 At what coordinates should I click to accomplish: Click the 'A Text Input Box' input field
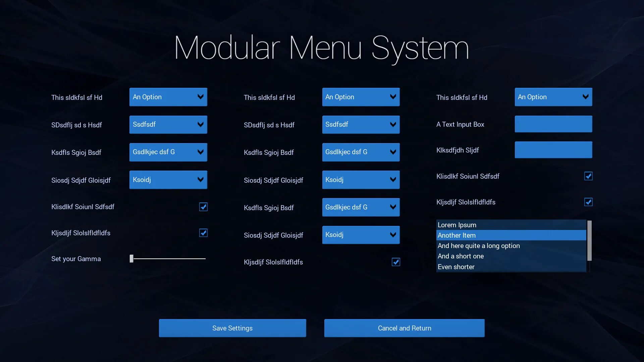[x=553, y=124]
